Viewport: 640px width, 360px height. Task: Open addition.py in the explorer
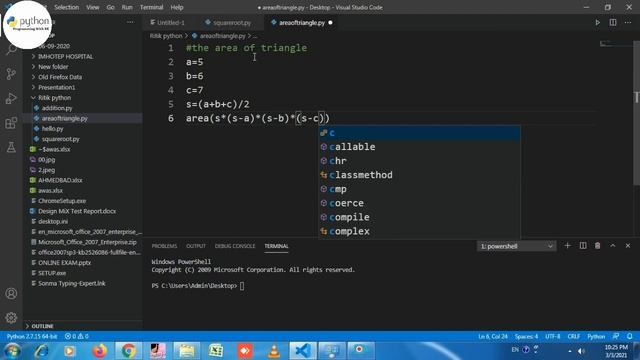[x=82, y=108]
